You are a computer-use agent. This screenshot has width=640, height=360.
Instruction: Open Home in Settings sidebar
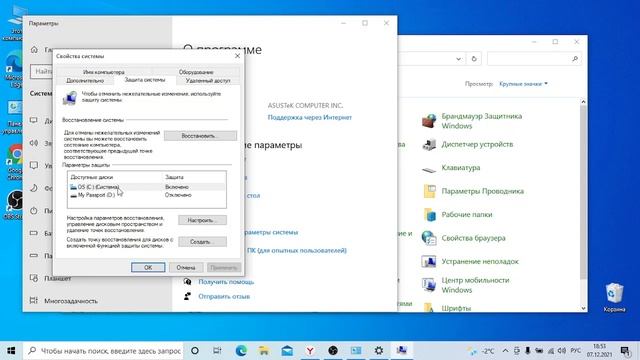pos(34,50)
